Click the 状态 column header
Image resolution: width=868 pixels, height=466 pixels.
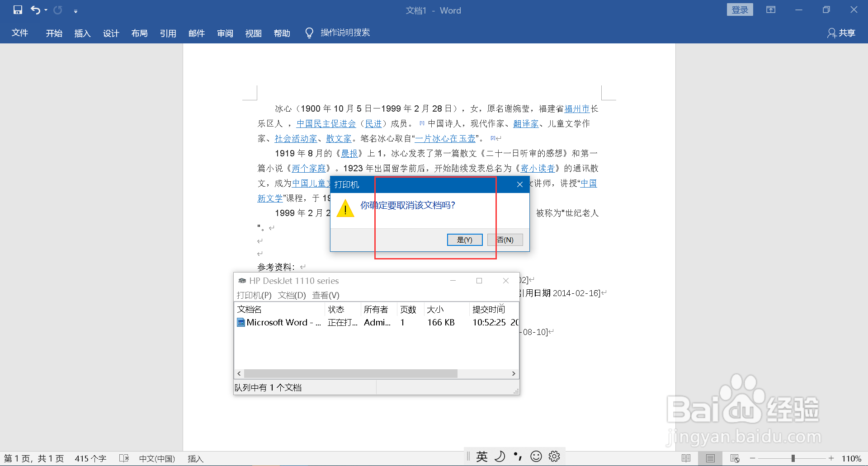(343, 309)
